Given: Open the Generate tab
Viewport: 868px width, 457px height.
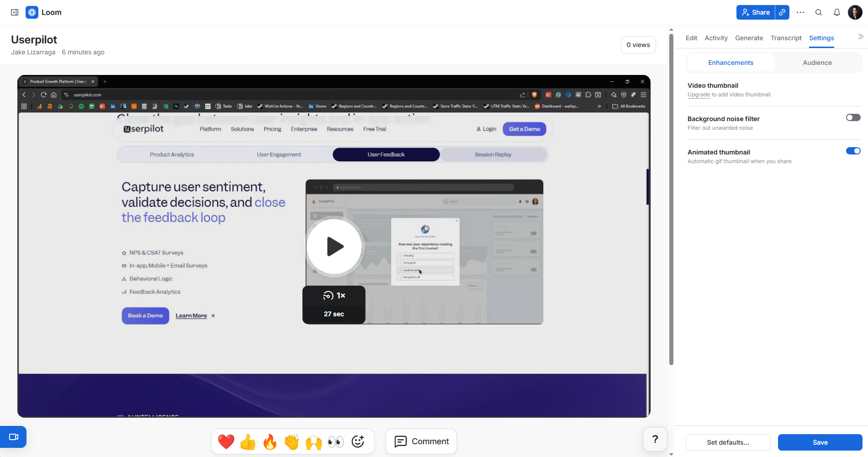Looking at the screenshot, I should [x=749, y=38].
